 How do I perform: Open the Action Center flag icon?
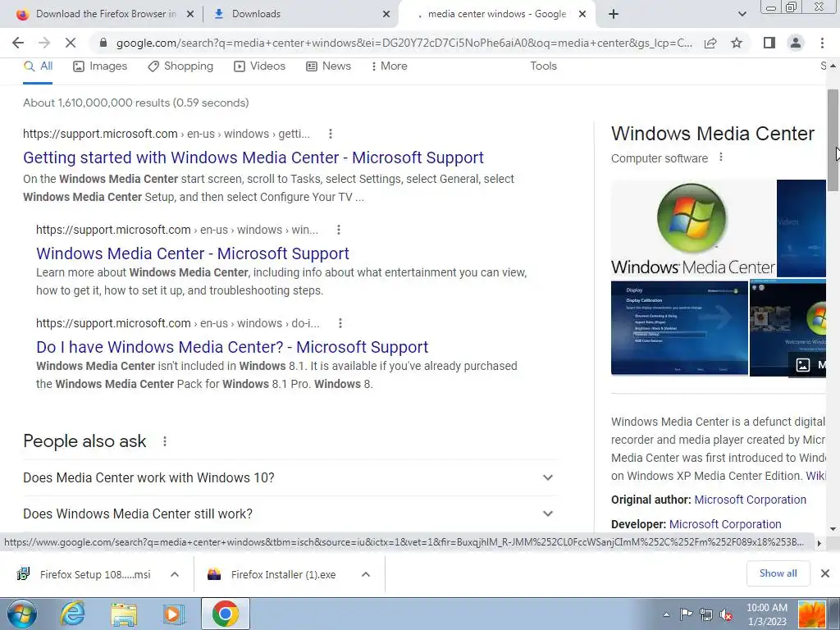coord(686,614)
